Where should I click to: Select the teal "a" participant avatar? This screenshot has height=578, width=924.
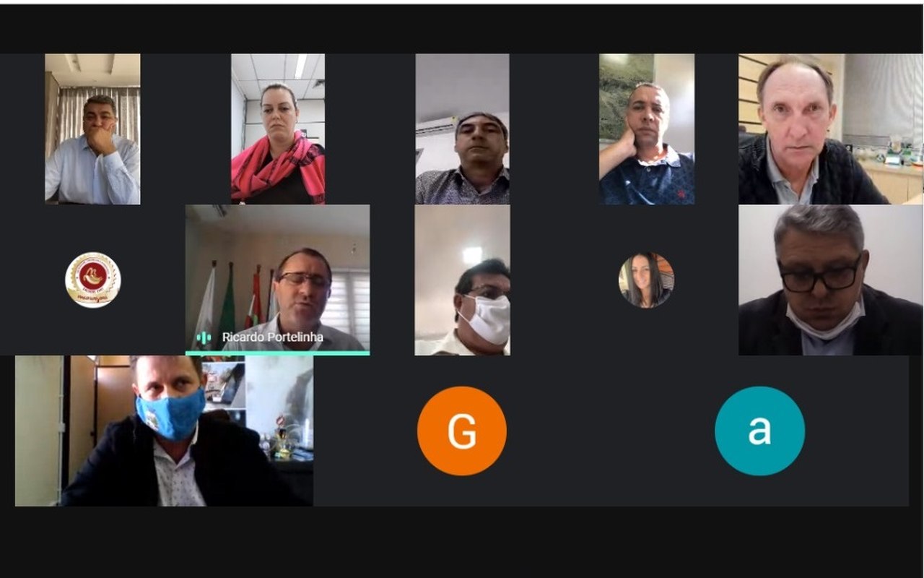click(759, 431)
